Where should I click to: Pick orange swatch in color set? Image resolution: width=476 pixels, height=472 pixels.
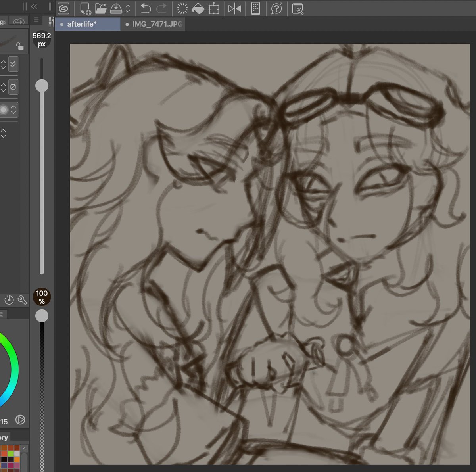click(17, 459)
